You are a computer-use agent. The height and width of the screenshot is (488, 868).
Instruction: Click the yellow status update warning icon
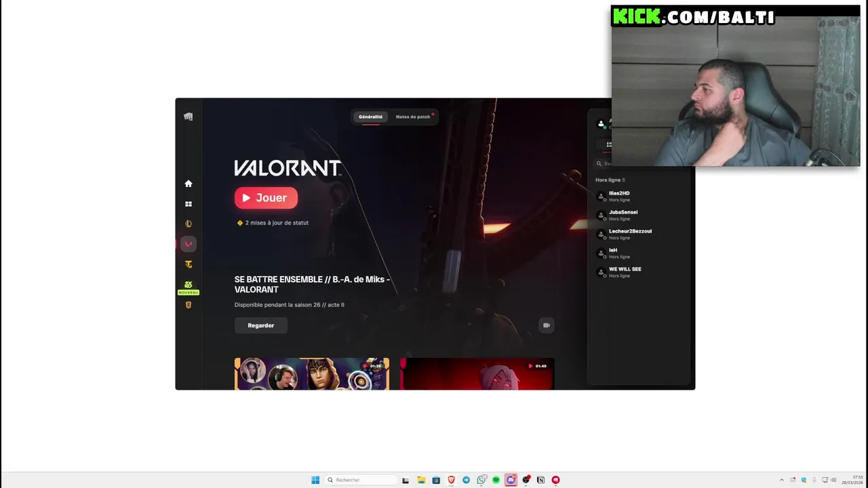(240, 223)
